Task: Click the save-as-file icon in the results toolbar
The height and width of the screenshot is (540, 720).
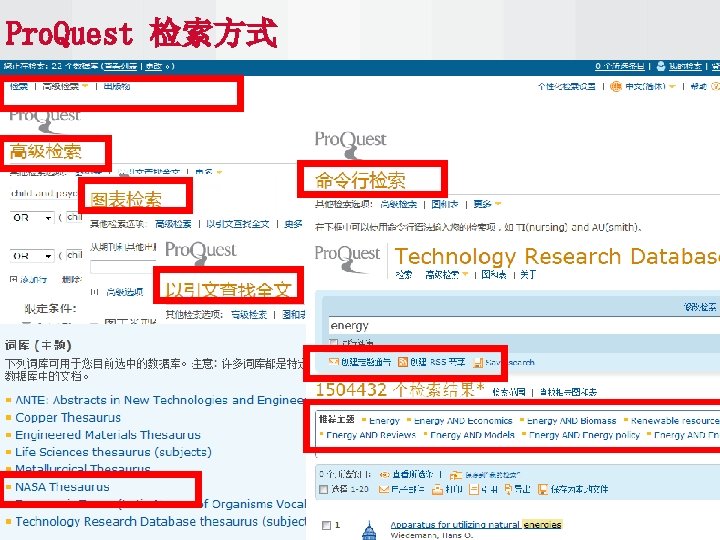Action: (x=543, y=489)
